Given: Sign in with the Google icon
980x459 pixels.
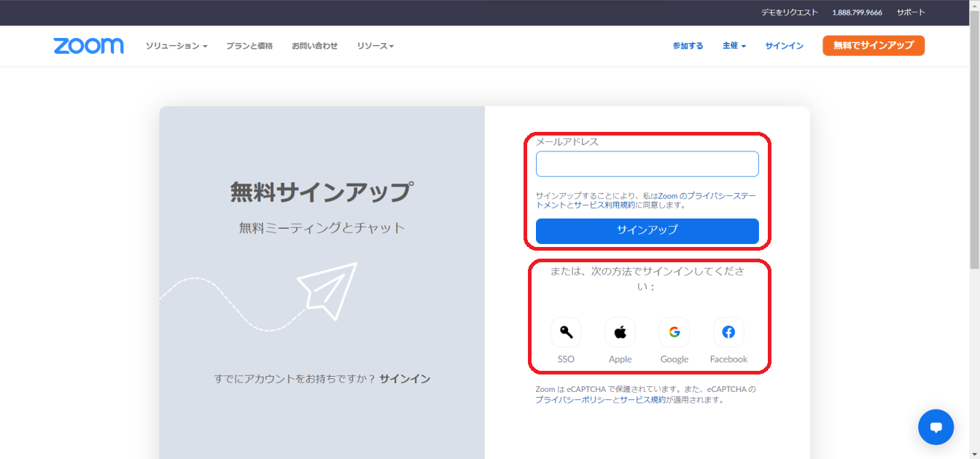Looking at the screenshot, I should [674, 333].
